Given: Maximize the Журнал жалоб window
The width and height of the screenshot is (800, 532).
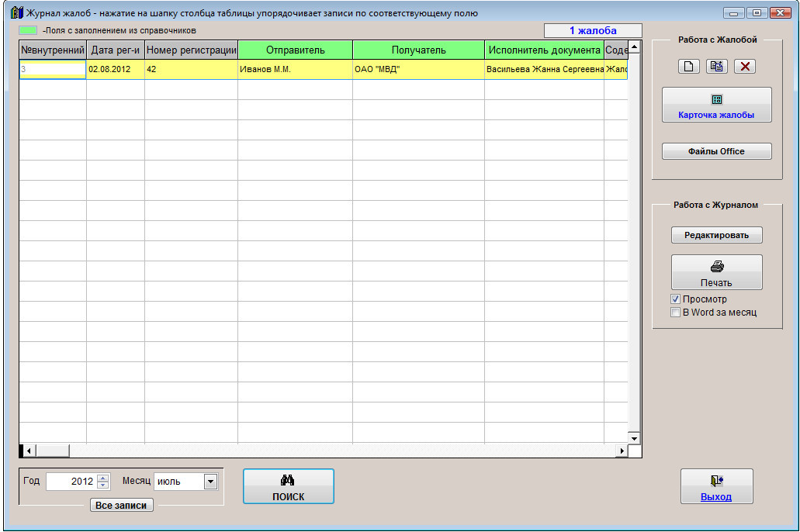Looking at the screenshot, I should coord(757,13).
